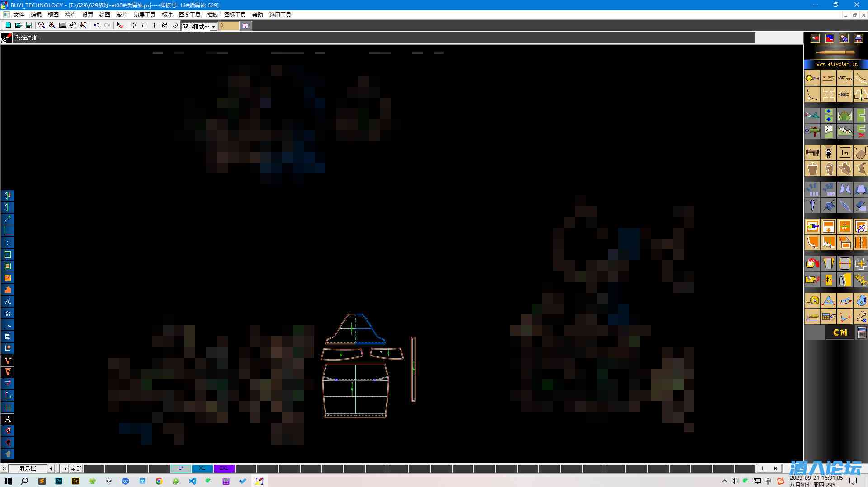This screenshot has height=487, width=868.
Task: Open the 编辑 menu
Action: click(x=36, y=15)
